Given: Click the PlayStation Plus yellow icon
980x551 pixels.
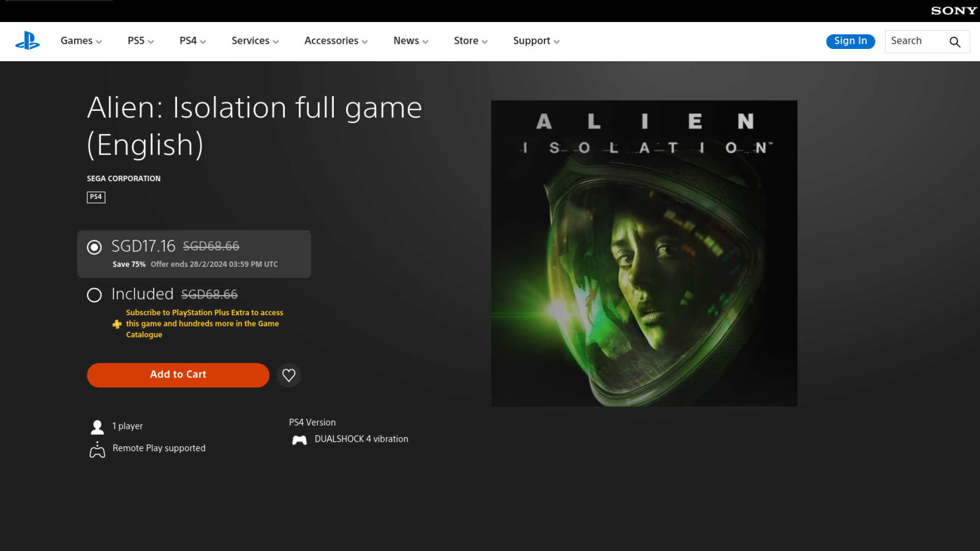Looking at the screenshot, I should coord(117,324).
